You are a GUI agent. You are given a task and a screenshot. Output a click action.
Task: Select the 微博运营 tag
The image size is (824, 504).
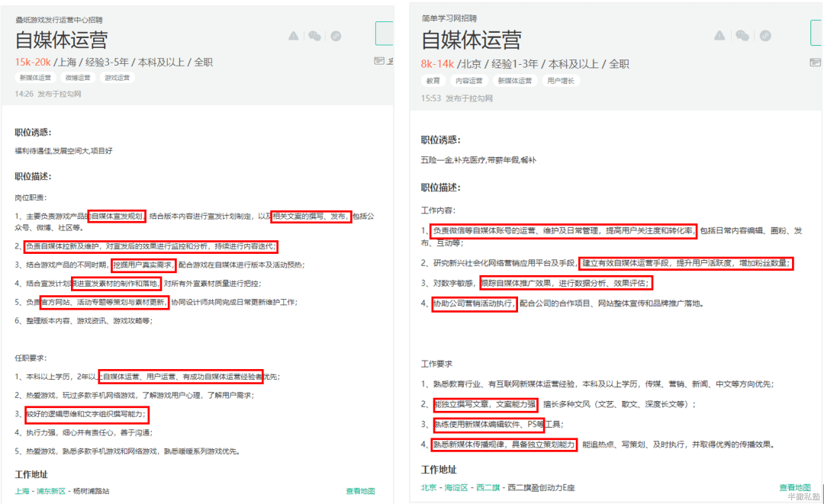click(77, 78)
